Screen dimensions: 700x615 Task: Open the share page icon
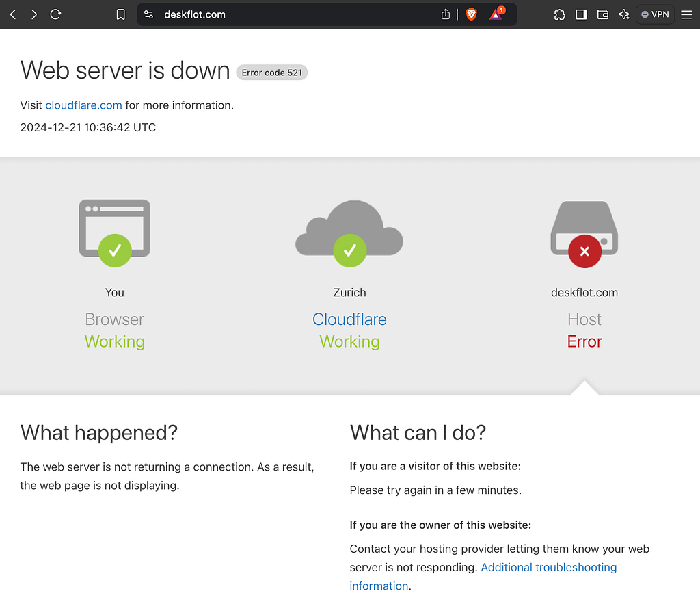click(x=446, y=15)
